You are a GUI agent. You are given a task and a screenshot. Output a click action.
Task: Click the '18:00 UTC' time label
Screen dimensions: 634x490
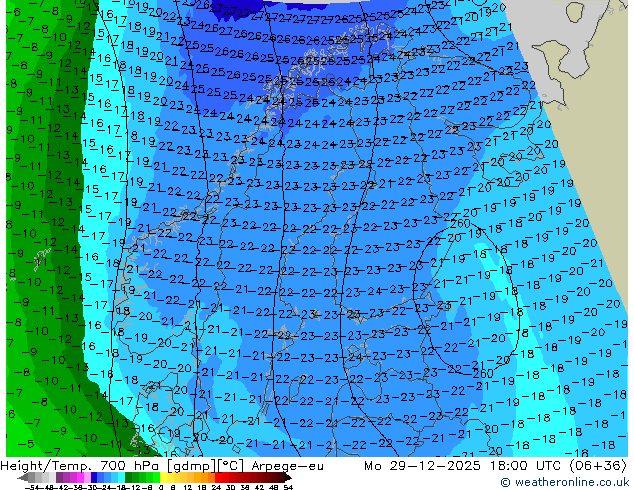click(528, 466)
